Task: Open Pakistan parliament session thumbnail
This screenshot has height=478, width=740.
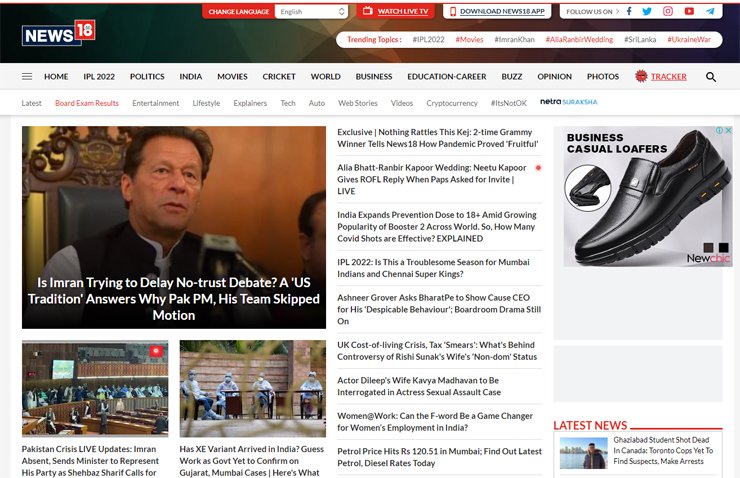Action: click(x=95, y=388)
